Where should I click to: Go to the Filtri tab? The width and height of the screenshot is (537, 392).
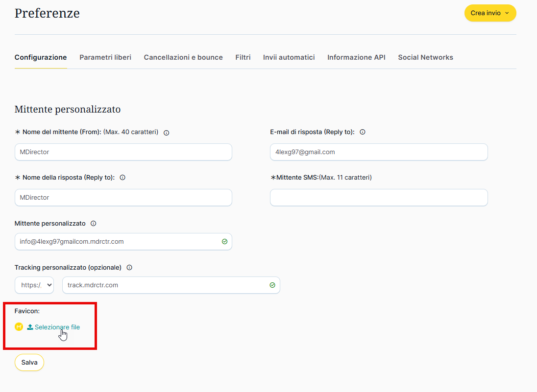point(243,57)
